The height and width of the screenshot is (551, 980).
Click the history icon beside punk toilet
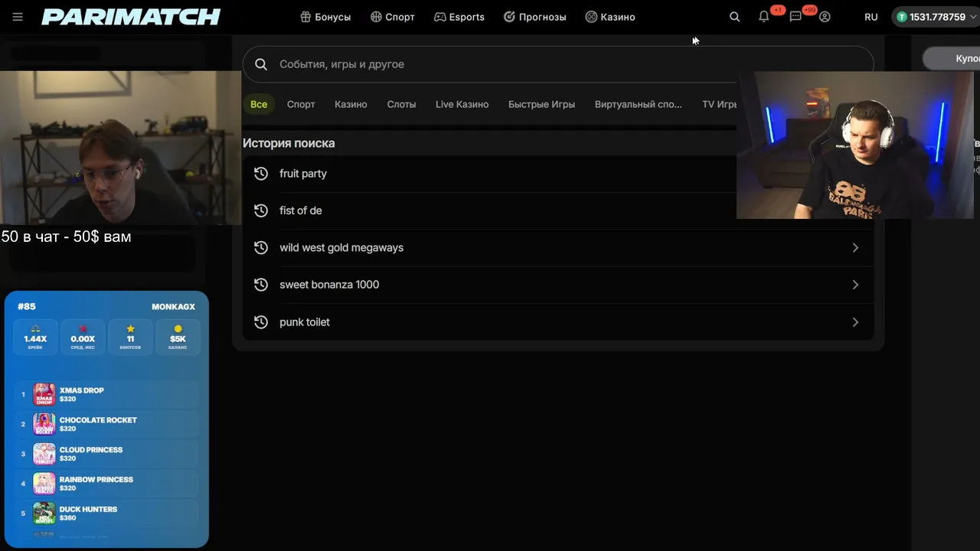coord(261,322)
